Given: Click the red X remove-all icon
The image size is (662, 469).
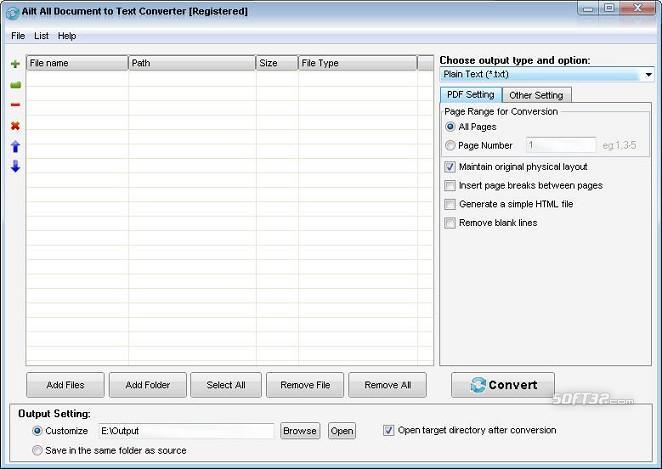Looking at the screenshot, I should (15, 126).
